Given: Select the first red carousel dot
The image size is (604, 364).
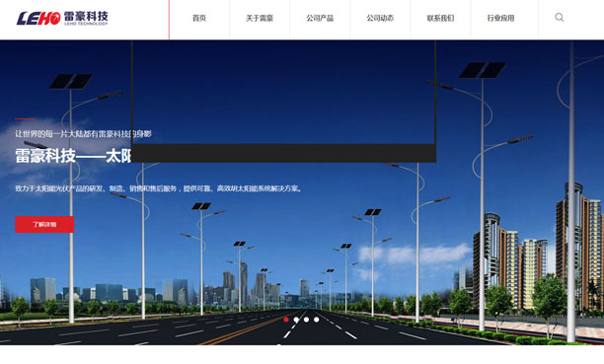Looking at the screenshot, I should [286, 320].
